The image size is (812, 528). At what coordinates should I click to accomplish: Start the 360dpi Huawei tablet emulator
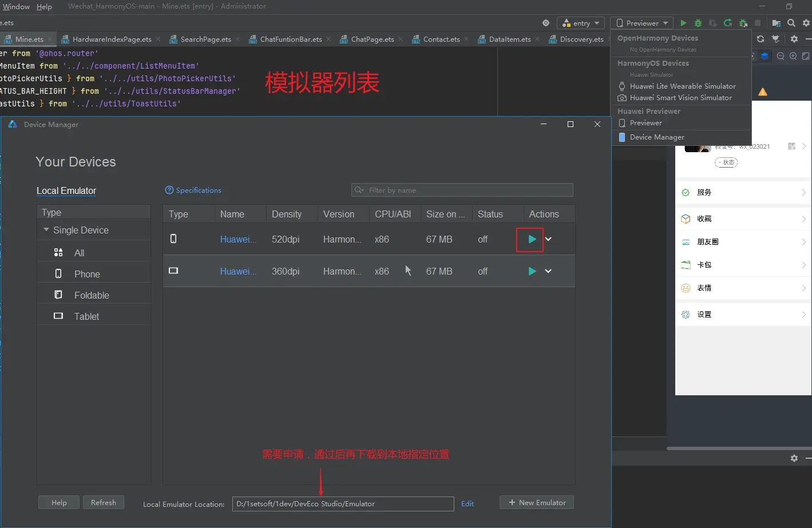pyautogui.click(x=532, y=271)
